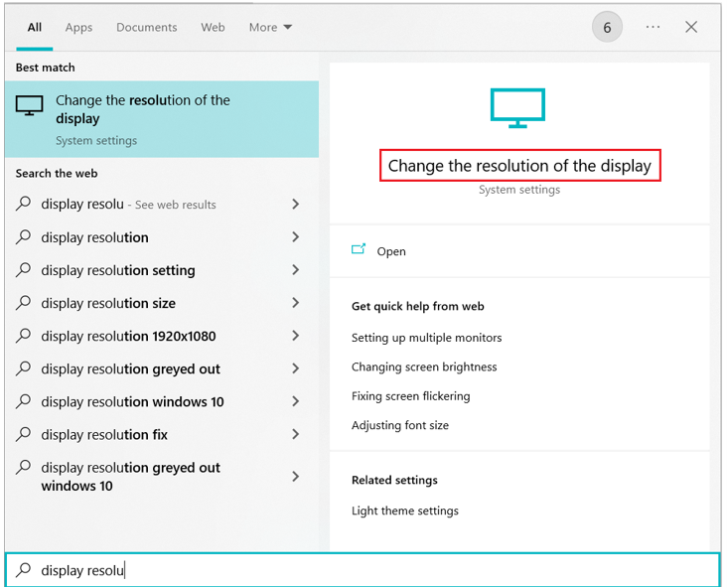Click search icon next to 'display resolution fix'
The width and height of the screenshot is (727, 588).
24,434
